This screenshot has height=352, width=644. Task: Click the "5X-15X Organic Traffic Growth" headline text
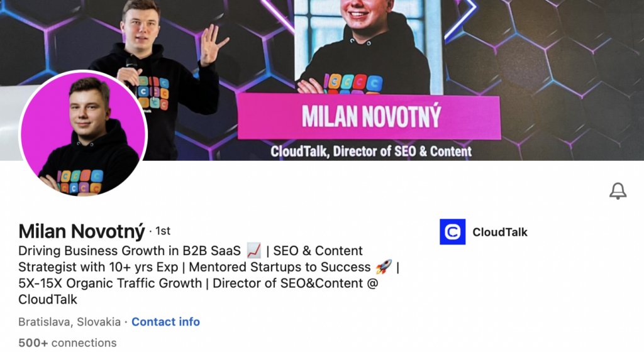(x=111, y=283)
